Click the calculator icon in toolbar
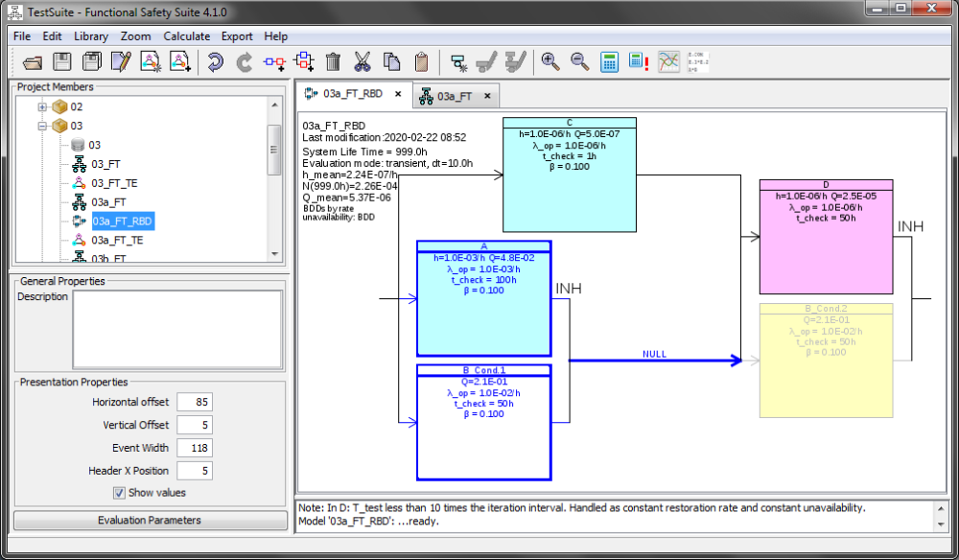Image resolution: width=959 pixels, height=560 pixels. click(x=609, y=62)
